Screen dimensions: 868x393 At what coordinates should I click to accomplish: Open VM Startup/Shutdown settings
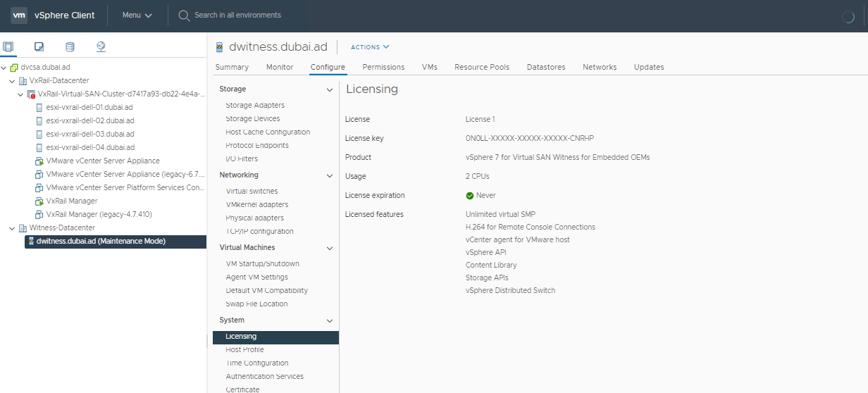click(x=263, y=264)
